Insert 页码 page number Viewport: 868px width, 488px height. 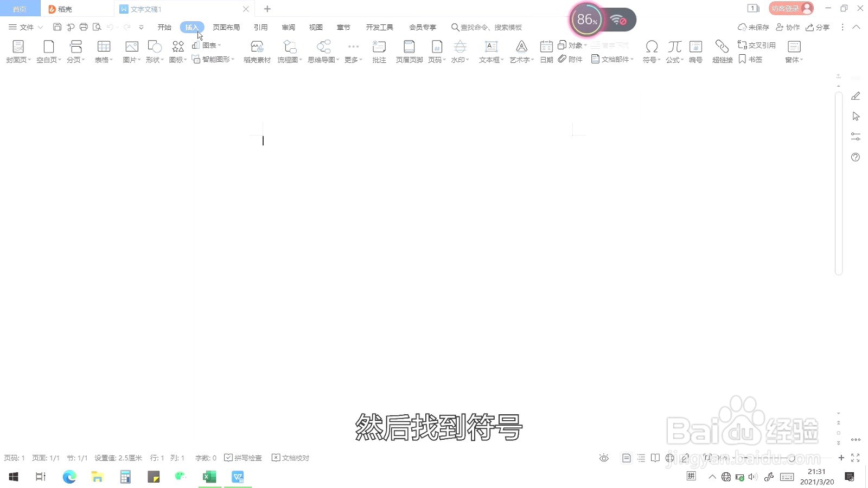pos(437,52)
